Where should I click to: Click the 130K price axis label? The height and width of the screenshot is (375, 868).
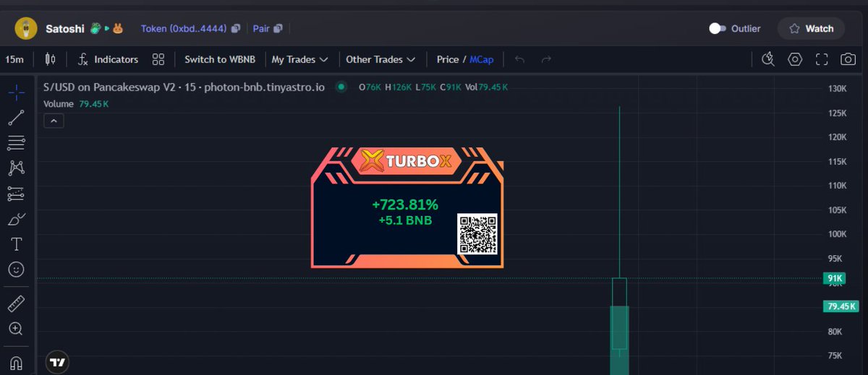[x=837, y=89]
